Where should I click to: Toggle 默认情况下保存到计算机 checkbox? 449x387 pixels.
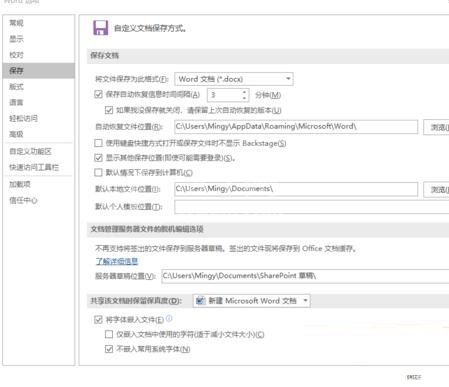click(98, 172)
